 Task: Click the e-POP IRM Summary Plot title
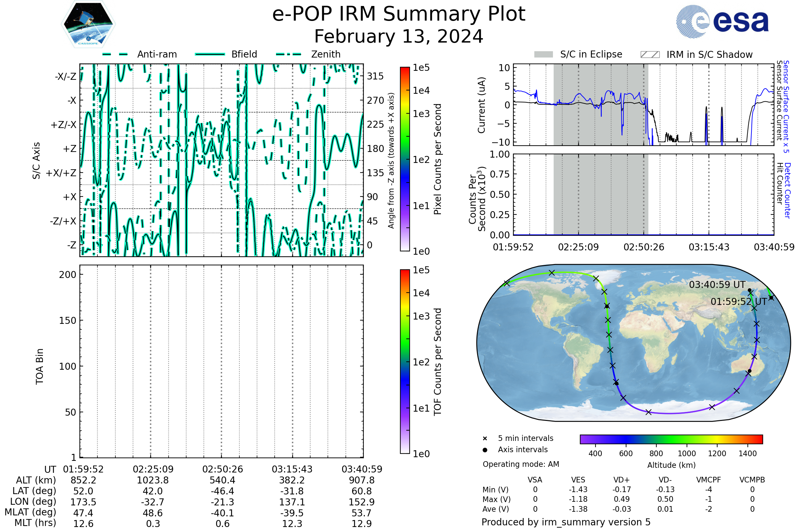pyautogui.click(x=399, y=14)
